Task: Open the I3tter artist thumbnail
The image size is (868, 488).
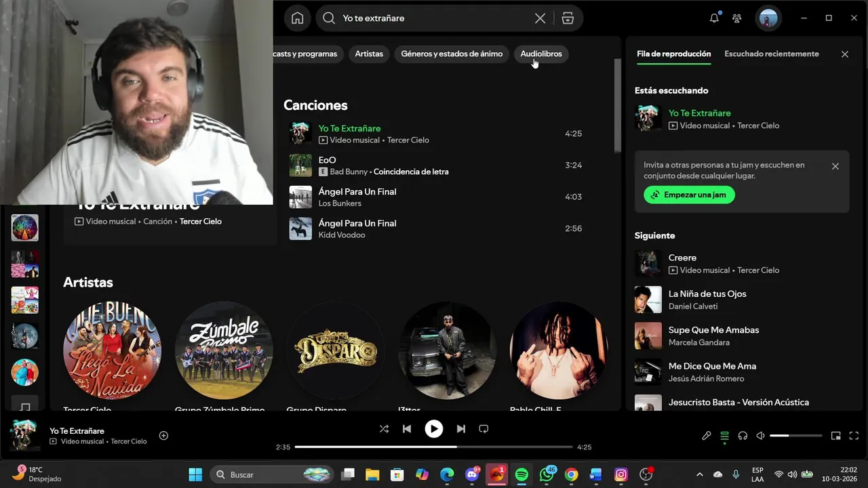Action: pyautogui.click(x=448, y=350)
